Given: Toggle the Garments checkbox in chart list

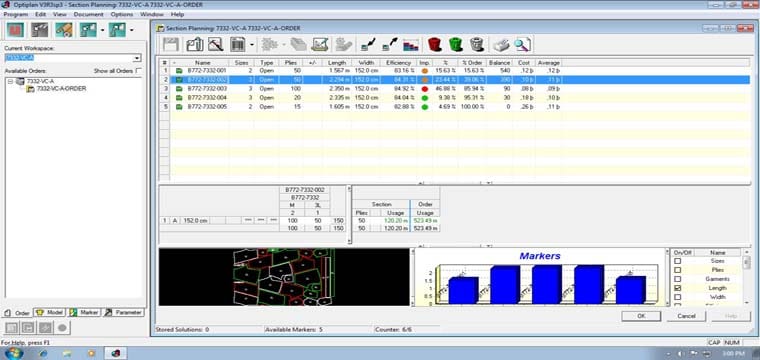Looking at the screenshot, I should [678, 279].
